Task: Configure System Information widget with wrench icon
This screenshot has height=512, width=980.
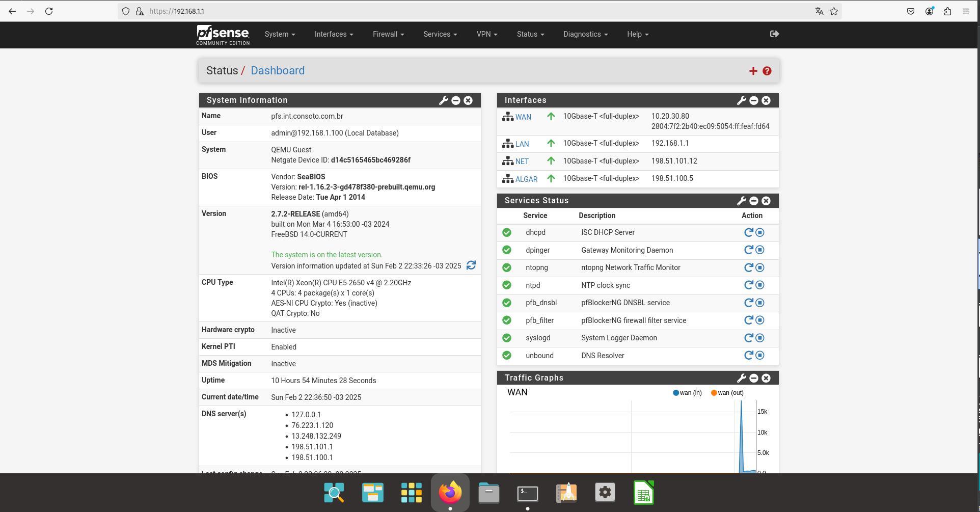Action: (x=443, y=100)
